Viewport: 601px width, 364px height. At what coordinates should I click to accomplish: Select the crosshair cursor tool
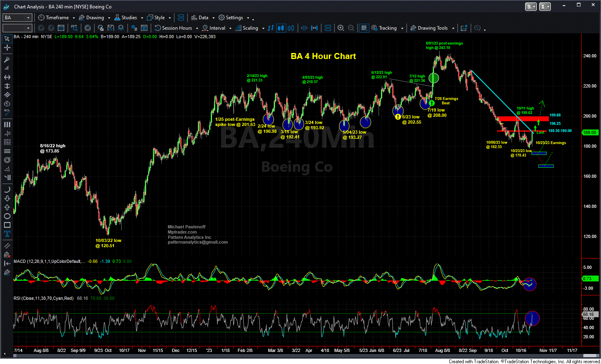7,48
